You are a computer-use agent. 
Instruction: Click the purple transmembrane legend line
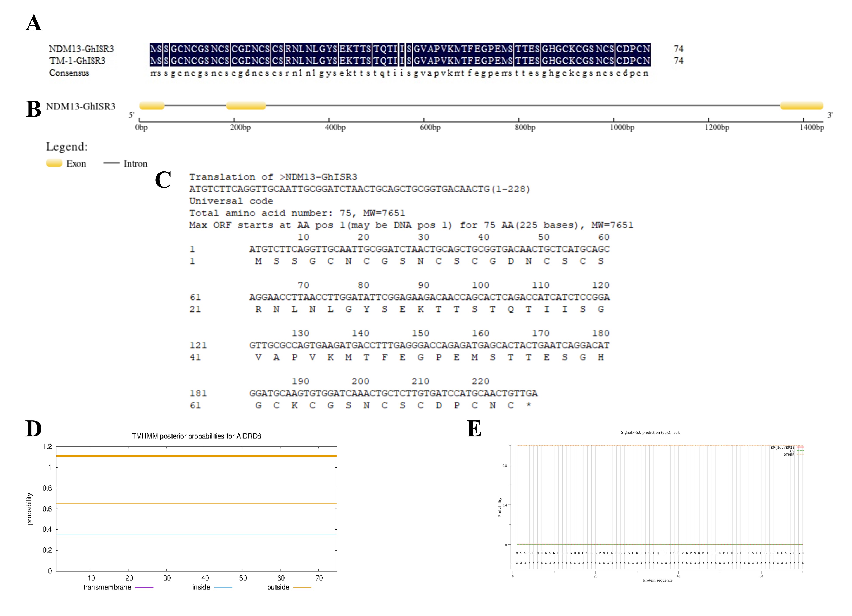(x=144, y=587)
